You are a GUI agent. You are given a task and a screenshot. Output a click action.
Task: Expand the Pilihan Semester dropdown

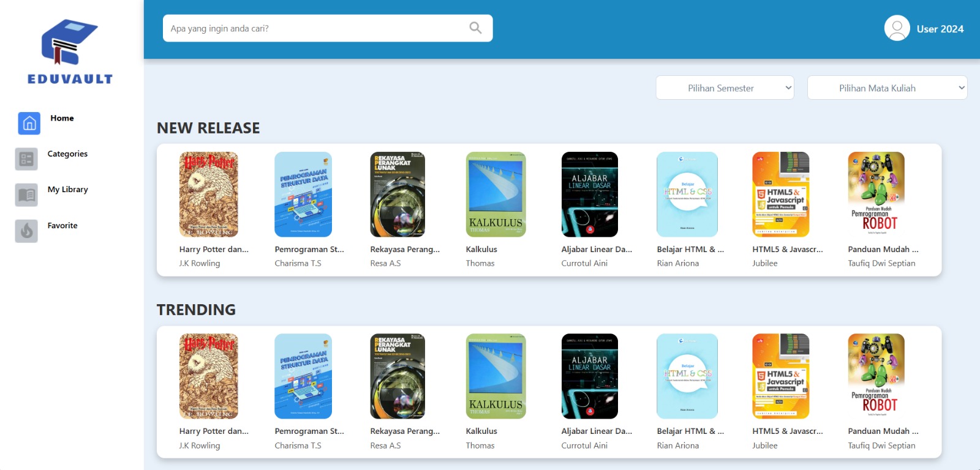pos(725,88)
